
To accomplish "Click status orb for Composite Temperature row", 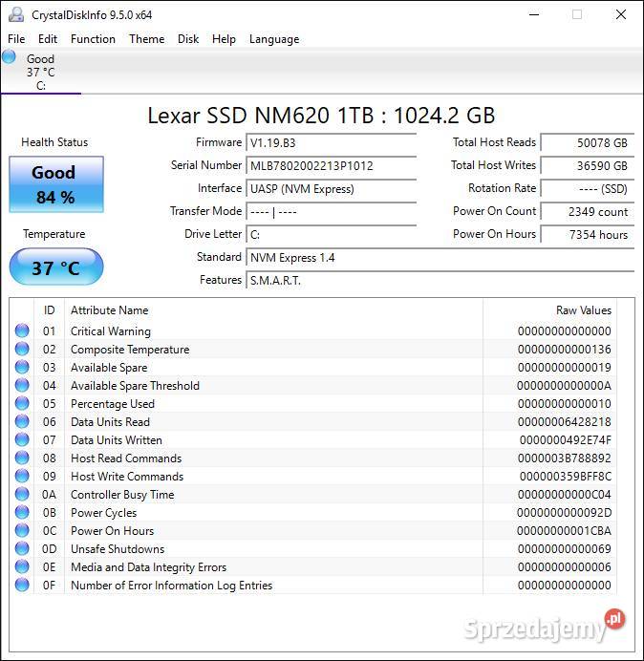I will point(22,349).
